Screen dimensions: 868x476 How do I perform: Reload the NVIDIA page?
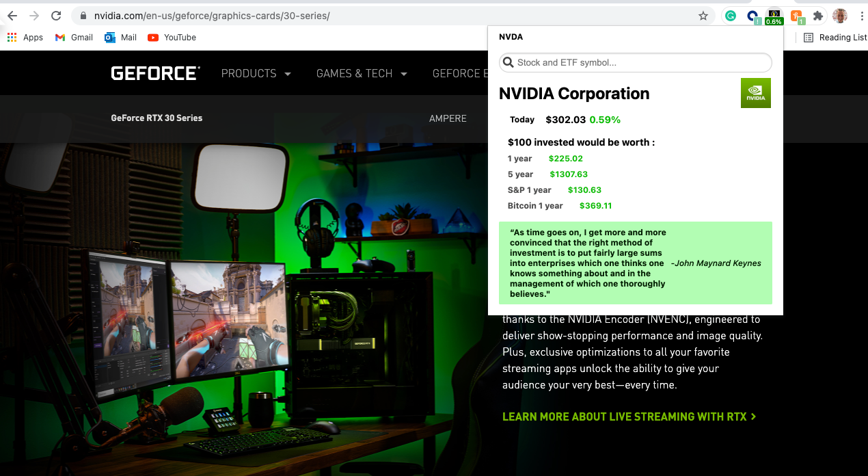[57, 16]
